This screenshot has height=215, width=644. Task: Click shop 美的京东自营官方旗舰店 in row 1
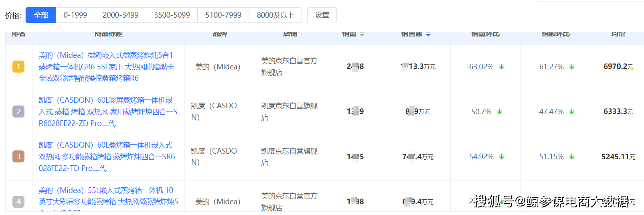(289, 67)
